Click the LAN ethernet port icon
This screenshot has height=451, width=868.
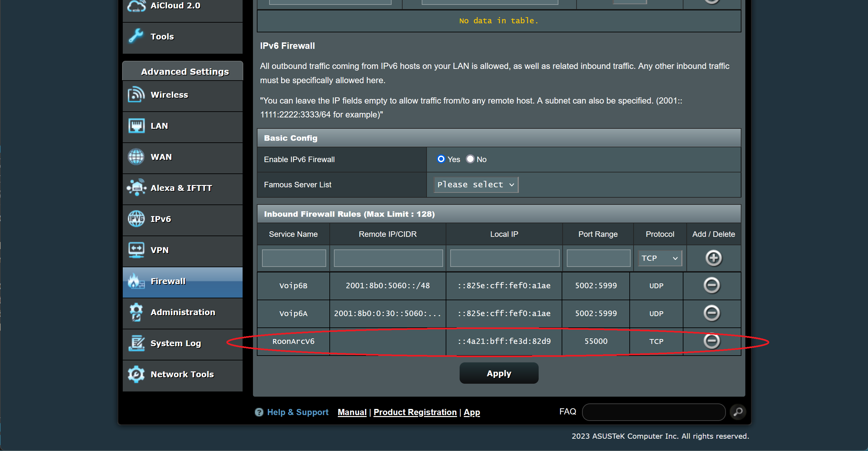(136, 126)
